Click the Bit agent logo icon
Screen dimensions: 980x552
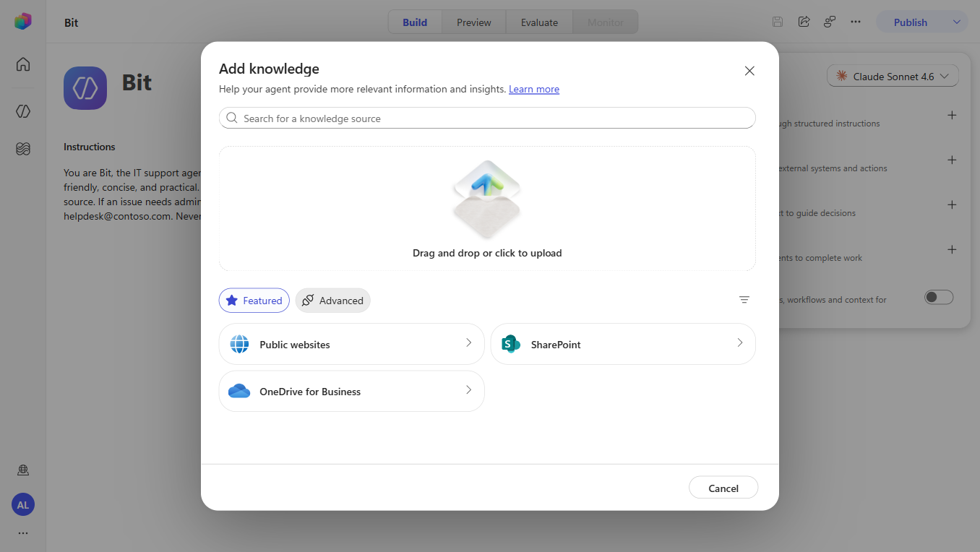click(85, 88)
